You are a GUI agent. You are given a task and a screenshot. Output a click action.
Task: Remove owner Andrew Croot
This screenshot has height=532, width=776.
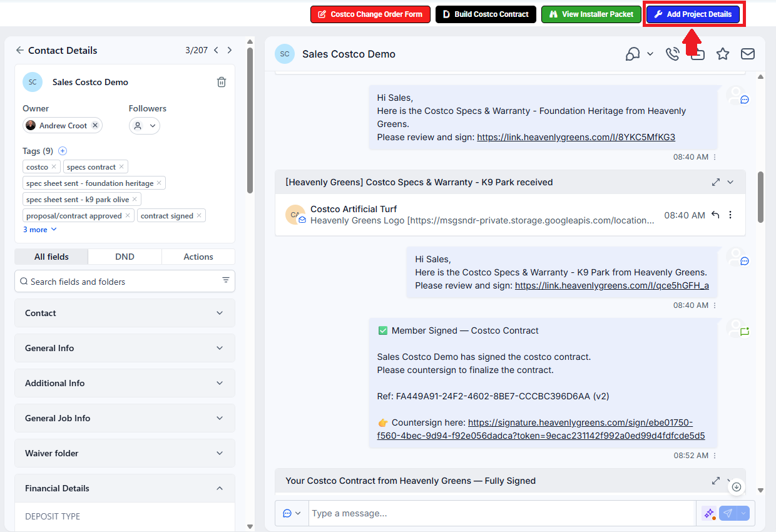pyautogui.click(x=95, y=125)
